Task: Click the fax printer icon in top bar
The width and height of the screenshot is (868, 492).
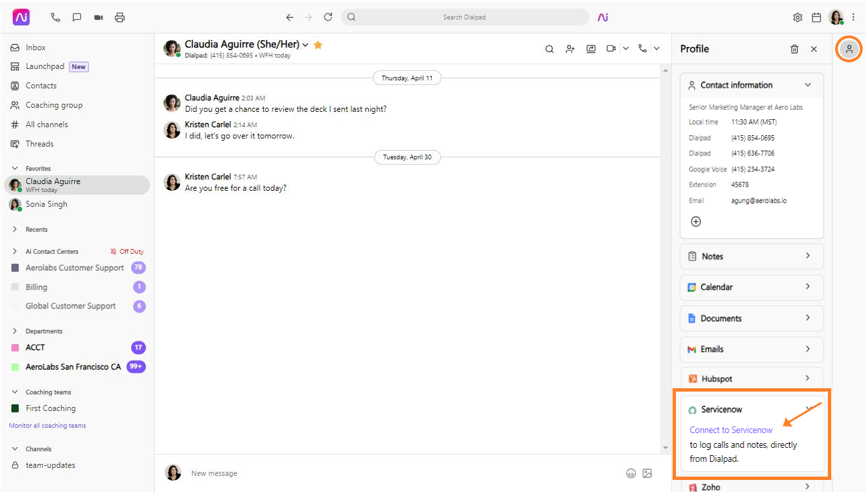Action: click(120, 17)
